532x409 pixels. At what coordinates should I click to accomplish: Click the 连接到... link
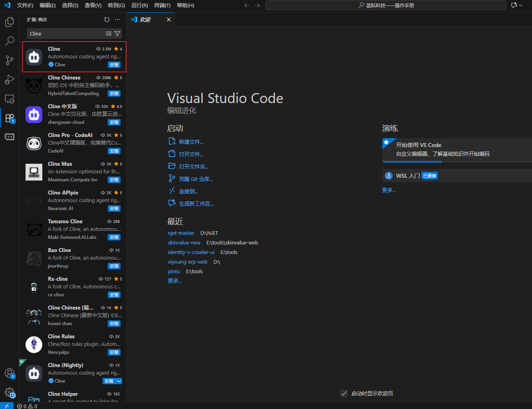tap(189, 191)
